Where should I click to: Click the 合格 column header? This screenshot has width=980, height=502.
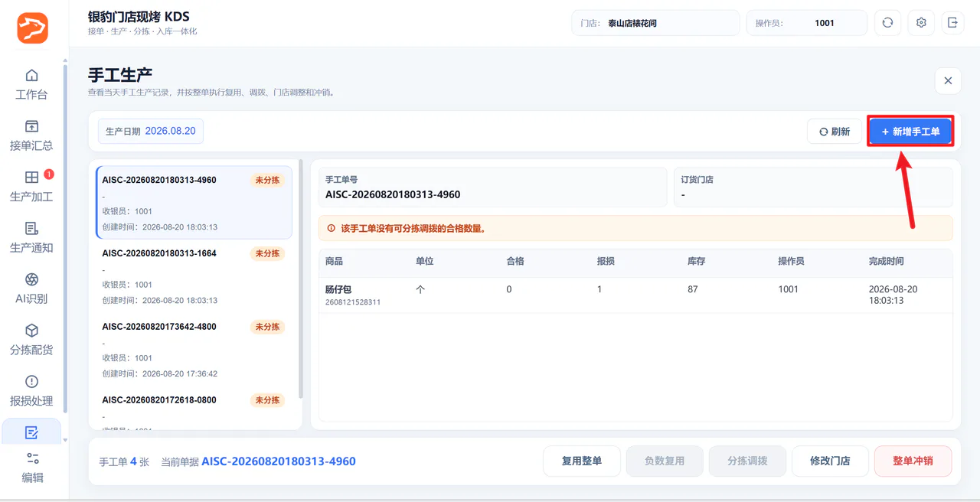515,261
